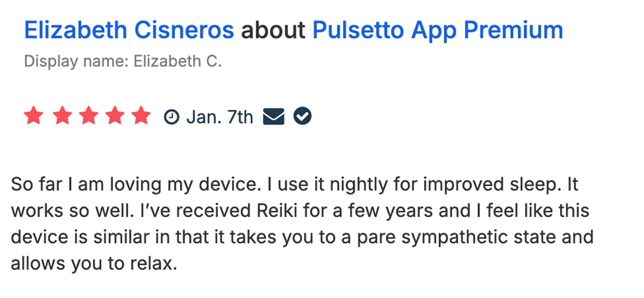Select the fourth rating star
This screenshot has width=644, height=298.
116,116
